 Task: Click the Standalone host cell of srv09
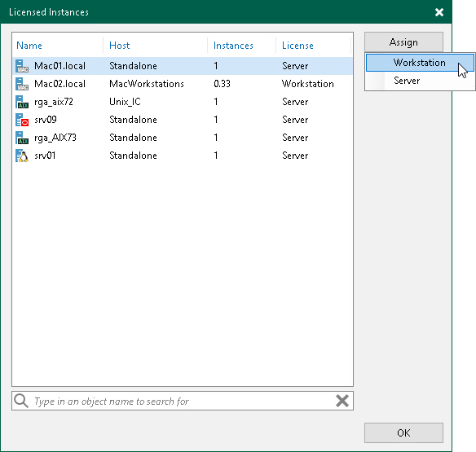[133, 120]
